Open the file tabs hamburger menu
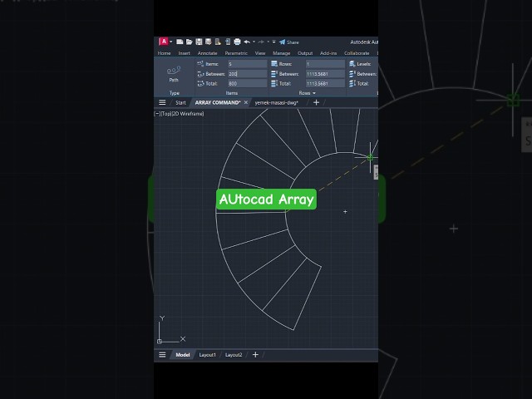532x399 pixels. click(x=162, y=102)
